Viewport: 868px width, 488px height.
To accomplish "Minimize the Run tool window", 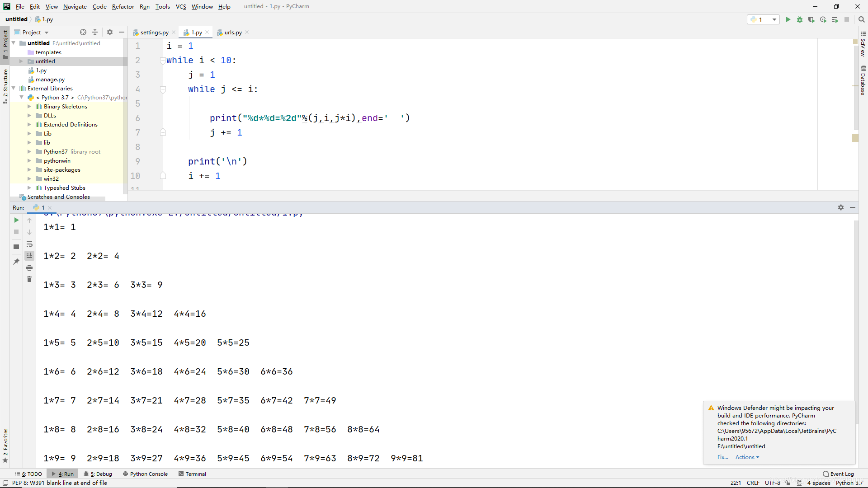I will pos(853,207).
